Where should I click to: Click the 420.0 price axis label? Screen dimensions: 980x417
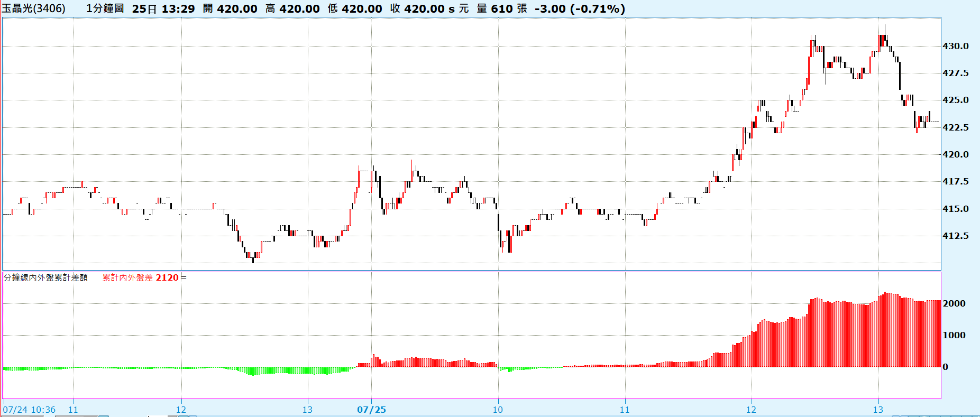pyautogui.click(x=955, y=154)
